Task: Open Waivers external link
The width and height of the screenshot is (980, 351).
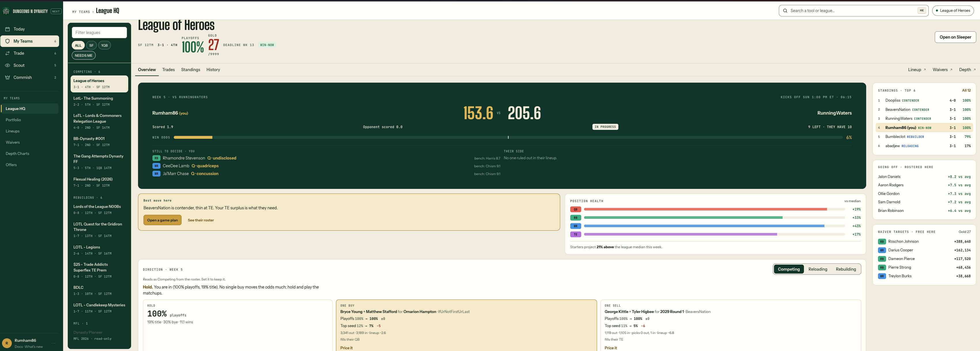Action: click(x=942, y=70)
